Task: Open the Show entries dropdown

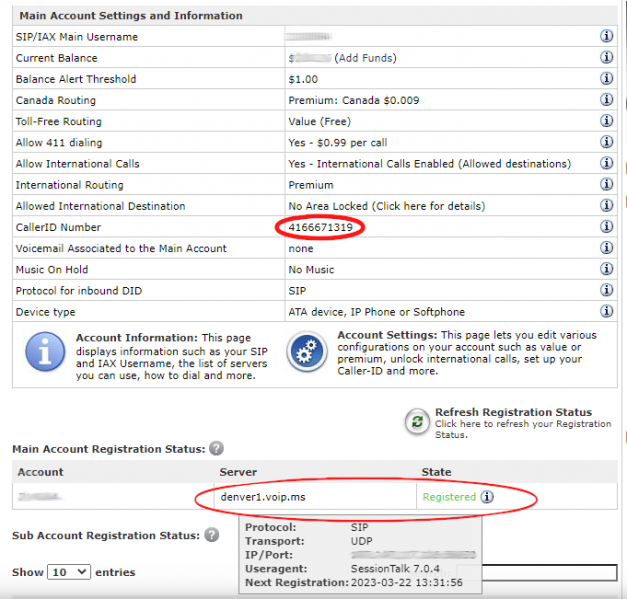Action: (x=69, y=572)
